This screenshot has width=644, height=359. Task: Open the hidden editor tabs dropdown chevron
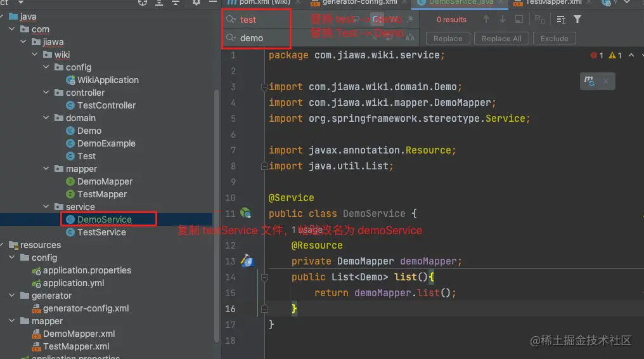click(627, 2)
